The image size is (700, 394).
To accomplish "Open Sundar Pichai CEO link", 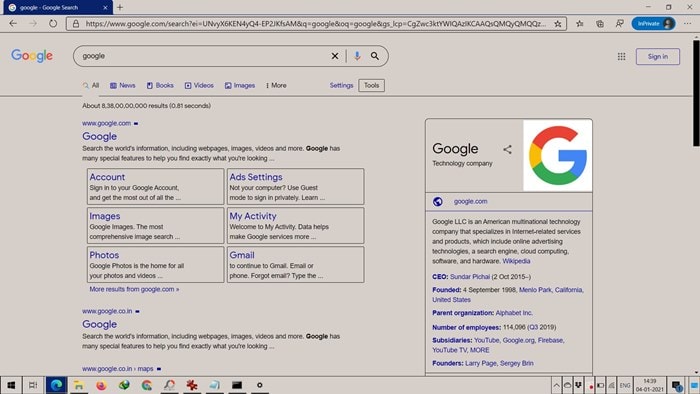I will [x=470, y=277].
